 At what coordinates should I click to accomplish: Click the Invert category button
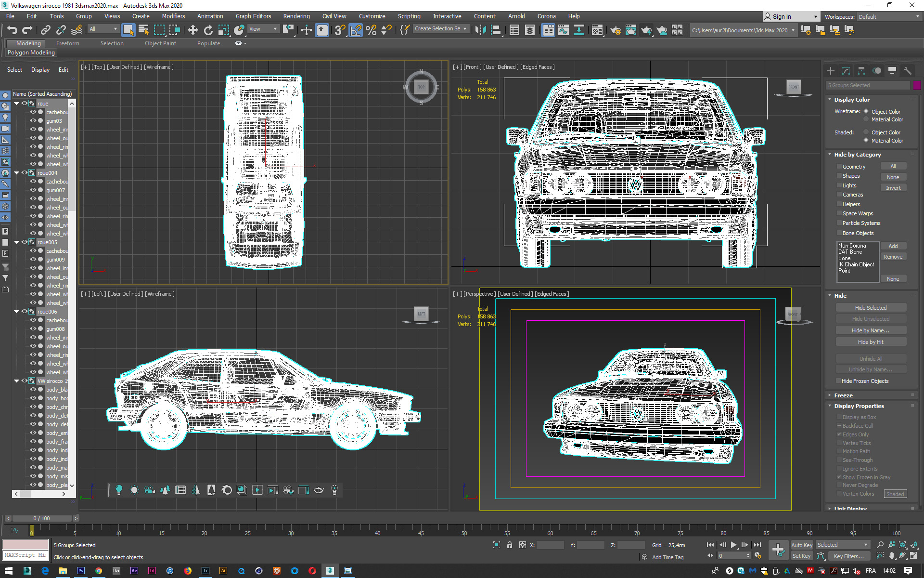pyautogui.click(x=893, y=188)
